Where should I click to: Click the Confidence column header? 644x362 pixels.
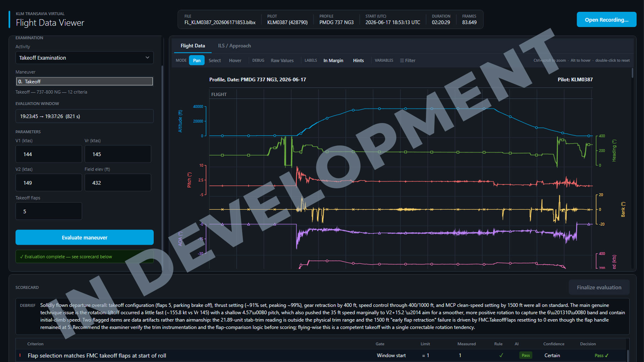[554, 344]
